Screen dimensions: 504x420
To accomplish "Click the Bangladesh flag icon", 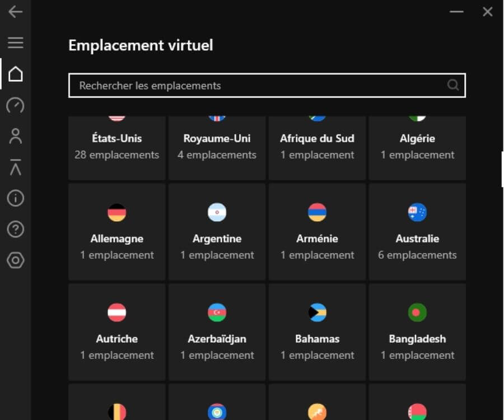I will coord(417,312).
